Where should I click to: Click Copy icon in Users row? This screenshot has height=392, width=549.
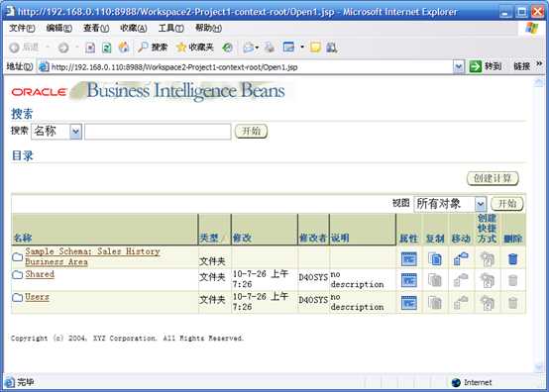(435, 303)
